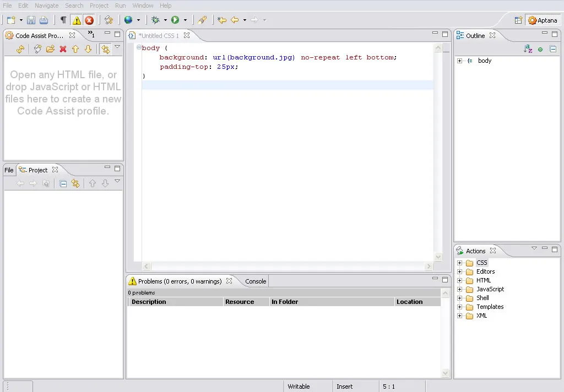The height and width of the screenshot is (392, 564).
Task: Switch to the Console tab
Action: tap(255, 281)
